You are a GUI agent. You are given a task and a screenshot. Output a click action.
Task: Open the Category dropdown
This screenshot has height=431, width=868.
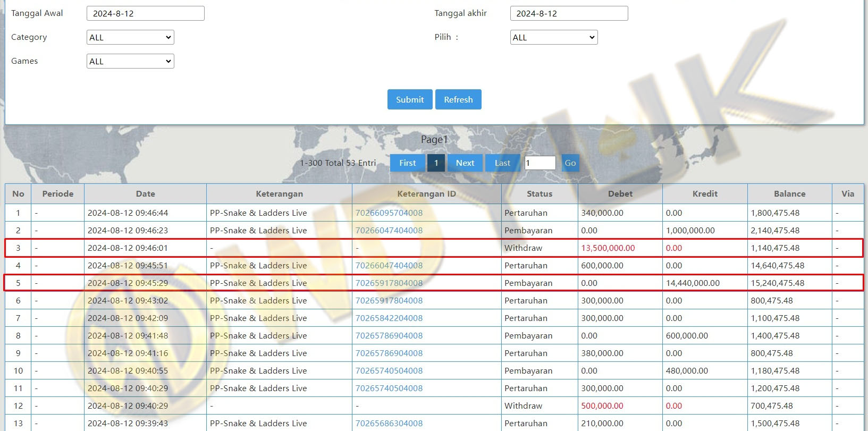(x=130, y=37)
